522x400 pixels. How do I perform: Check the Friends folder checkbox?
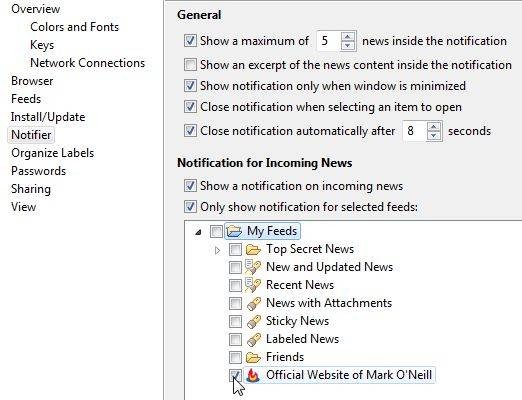click(235, 357)
